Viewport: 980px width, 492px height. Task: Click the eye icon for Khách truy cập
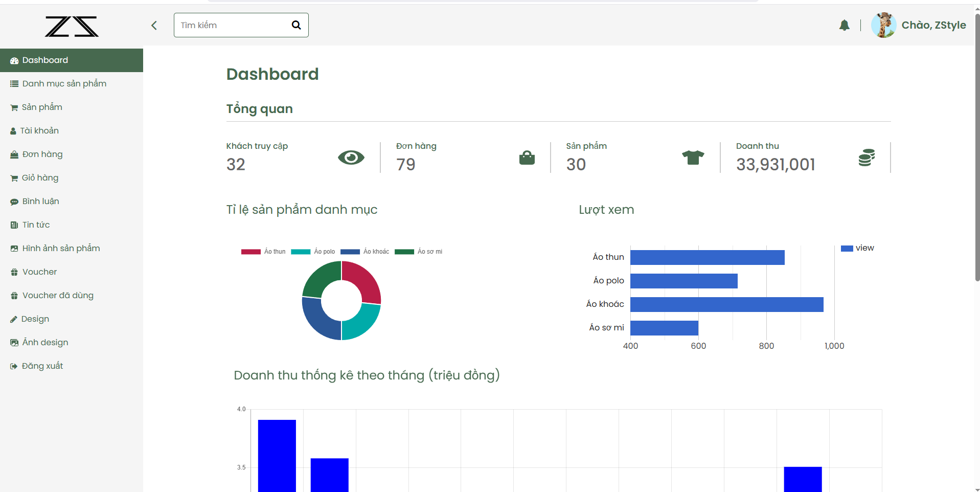click(x=351, y=158)
